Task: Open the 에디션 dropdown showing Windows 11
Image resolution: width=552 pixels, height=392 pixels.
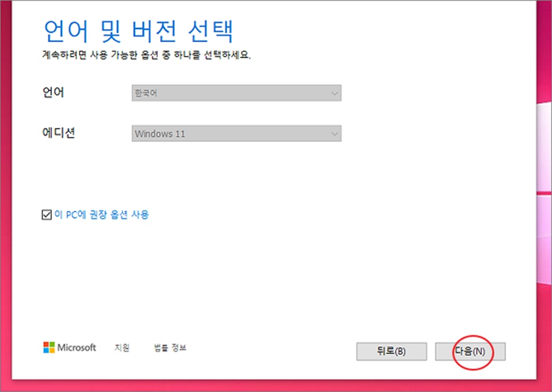Action: pos(236,133)
